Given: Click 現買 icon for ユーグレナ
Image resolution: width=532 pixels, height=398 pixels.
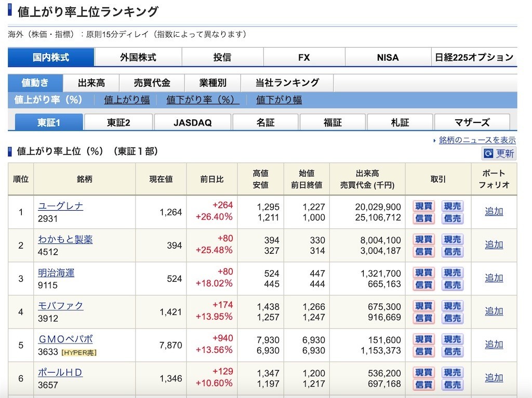Looking at the screenshot, I should (x=424, y=206).
